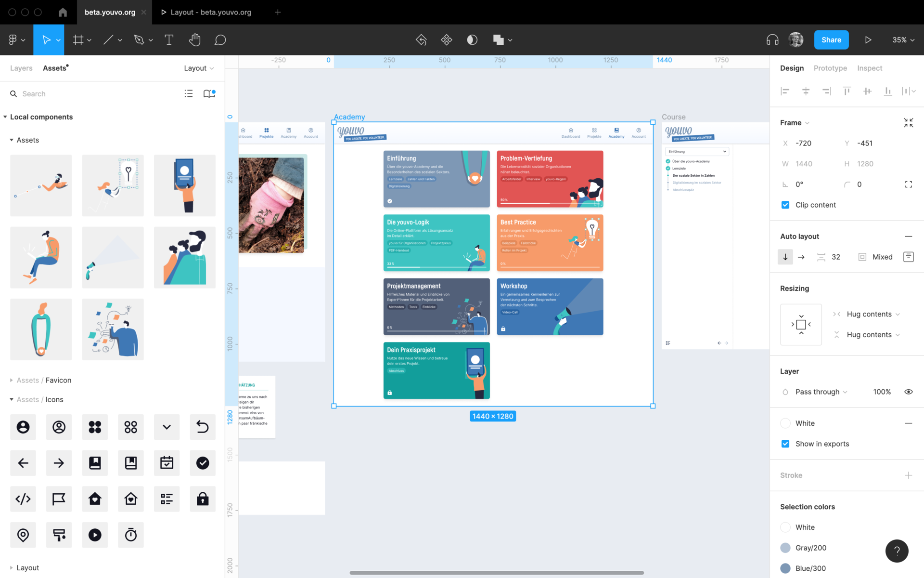Switch assets to list view

pyautogui.click(x=189, y=93)
